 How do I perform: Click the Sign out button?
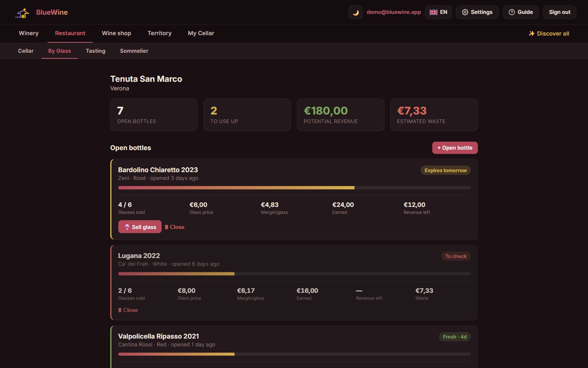(x=559, y=12)
